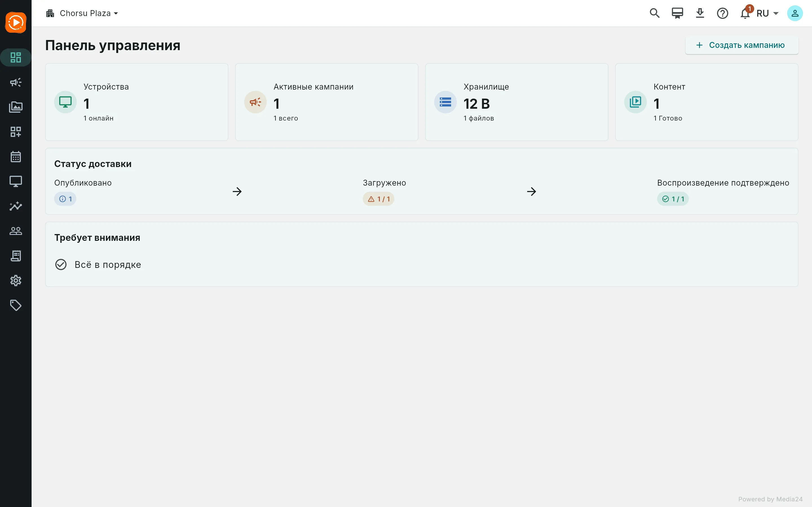Open the tags label icon in sidebar

click(x=16, y=306)
